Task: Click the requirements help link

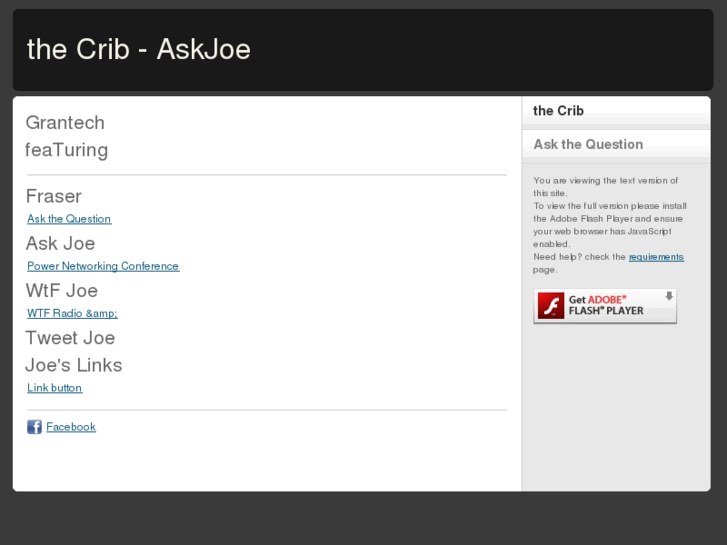Action: tap(656, 257)
